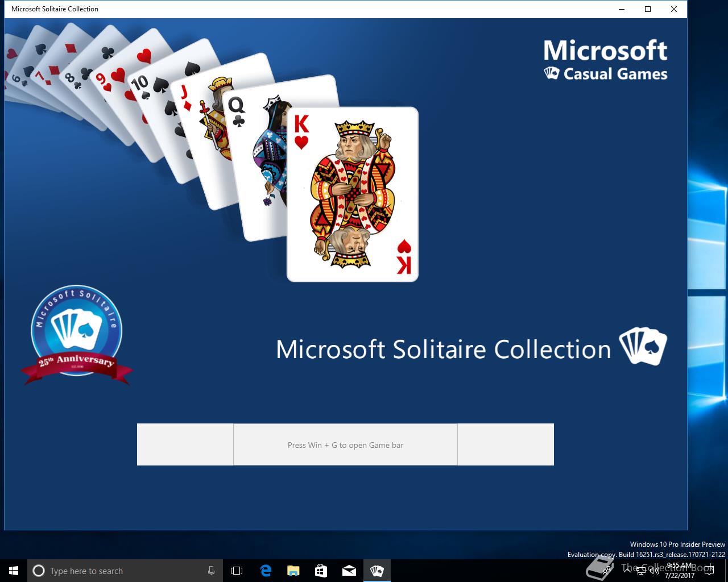Click the Microsoft Casual Games logo
Viewport: 728px width, 582px height.
pos(605,60)
